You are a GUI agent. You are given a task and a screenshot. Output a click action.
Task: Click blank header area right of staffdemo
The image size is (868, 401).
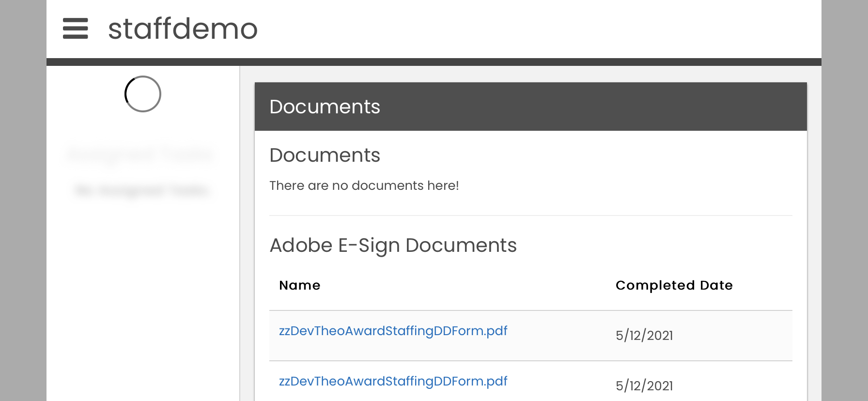(533, 29)
